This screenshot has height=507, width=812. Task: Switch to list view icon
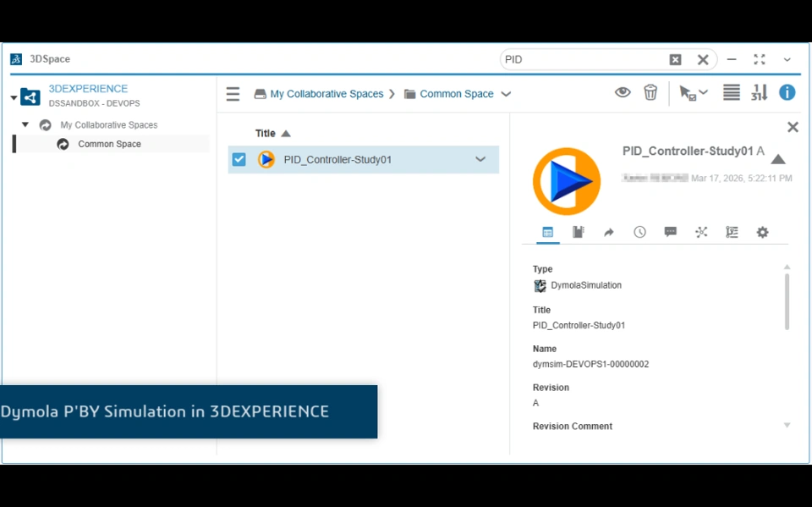(731, 92)
